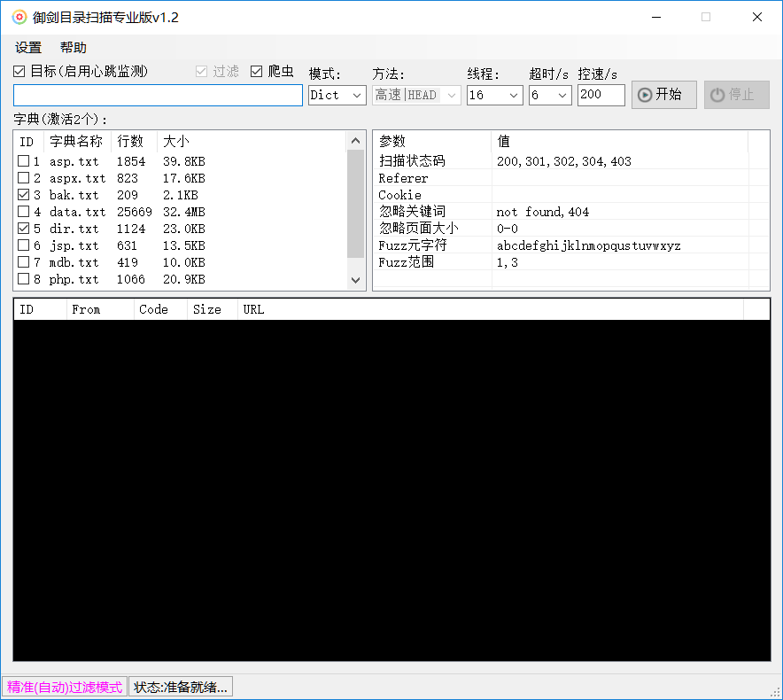Select the 扫描状态码 value cell
Screen dimensions: 783x700
pyautogui.click(x=620, y=161)
